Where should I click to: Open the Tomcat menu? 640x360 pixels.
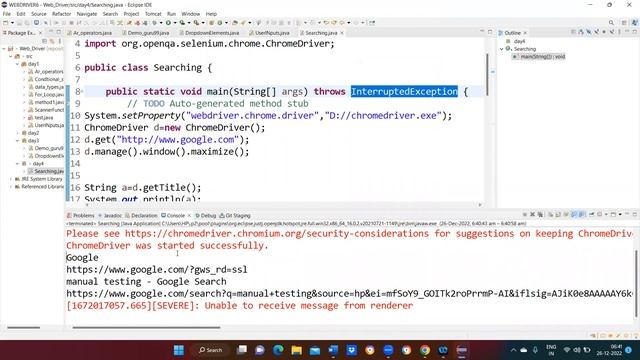coord(153,14)
